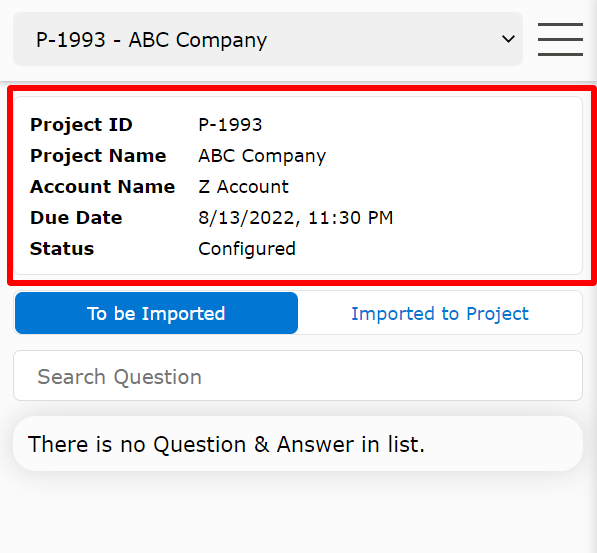
Task: Select the ABC Company project name value
Action: 262,156
